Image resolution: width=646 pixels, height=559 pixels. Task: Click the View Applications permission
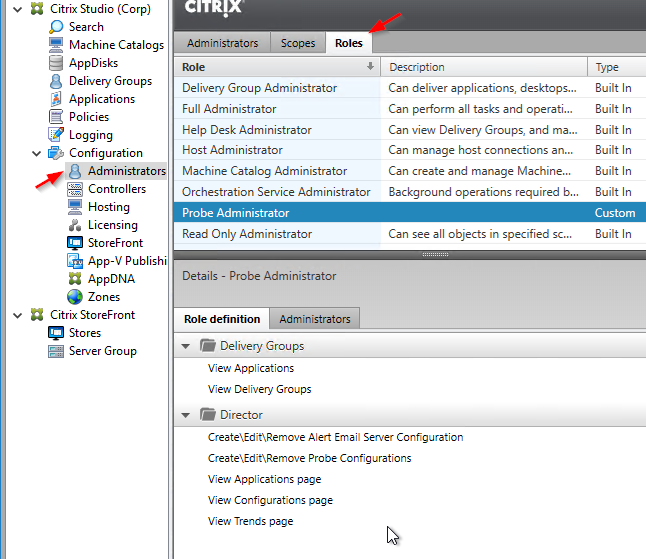pyautogui.click(x=251, y=368)
